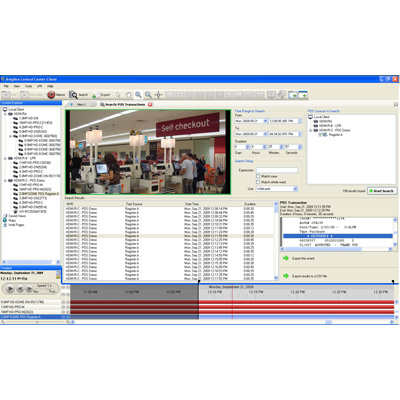Click the timeline zoom slider
The image size is (400, 400).
[x=36, y=322]
